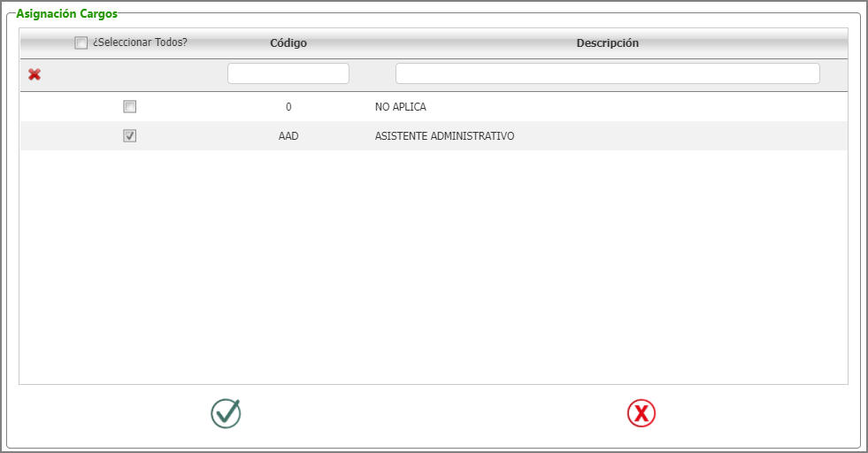Select the ASISTENTE ADMINISTRATIVO description cell
Image resolution: width=868 pixels, height=453 pixels.
point(444,136)
